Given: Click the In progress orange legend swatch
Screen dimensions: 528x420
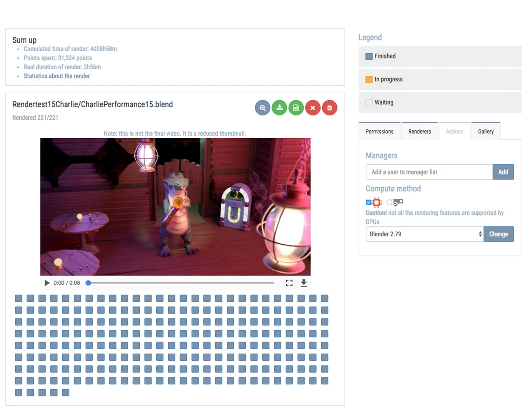Looking at the screenshot, I should point(369,79).
